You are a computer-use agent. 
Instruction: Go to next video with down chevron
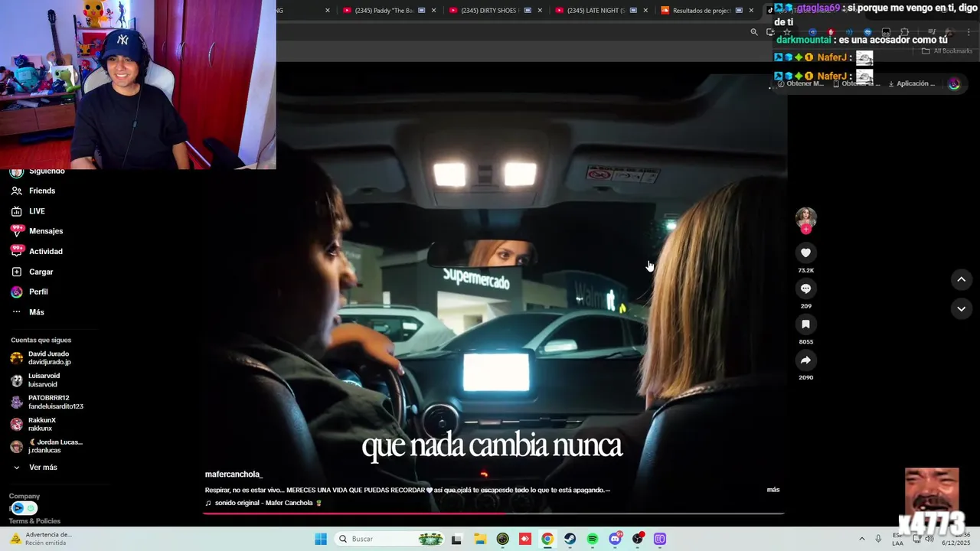pos(962,308)
